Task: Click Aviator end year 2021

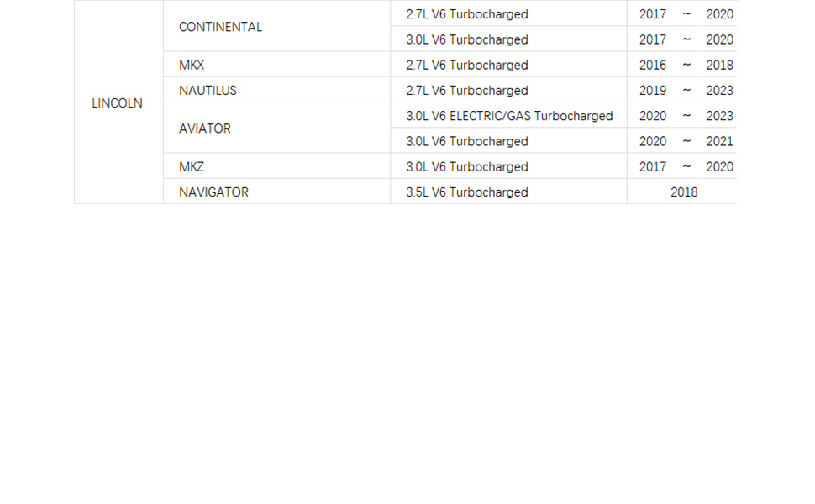Action: click(719, 141)
